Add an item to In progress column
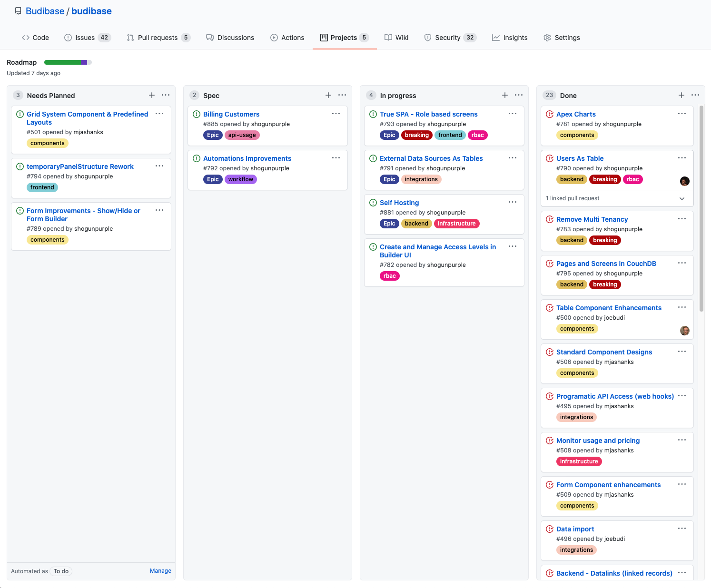Viewport: 711px width, 588px height. [x=504, y=95]
